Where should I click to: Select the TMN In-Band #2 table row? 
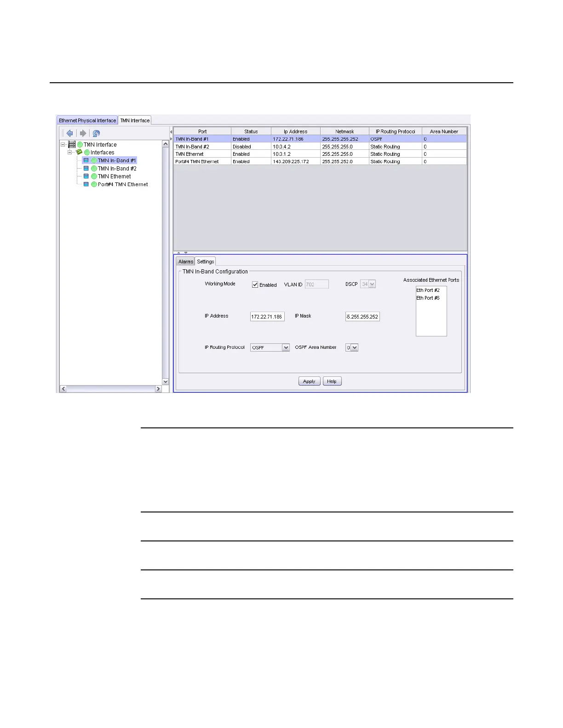pyautogui.click(x=320, y=147)
